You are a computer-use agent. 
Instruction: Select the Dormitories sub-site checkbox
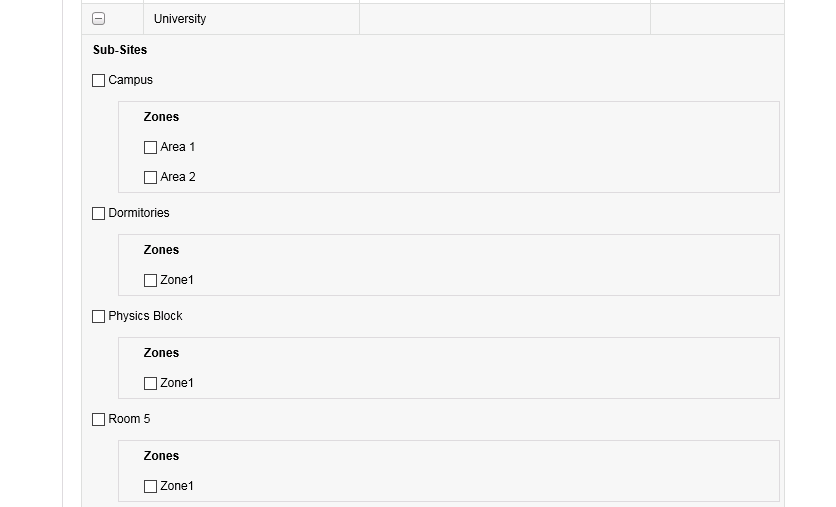[98, 214]
